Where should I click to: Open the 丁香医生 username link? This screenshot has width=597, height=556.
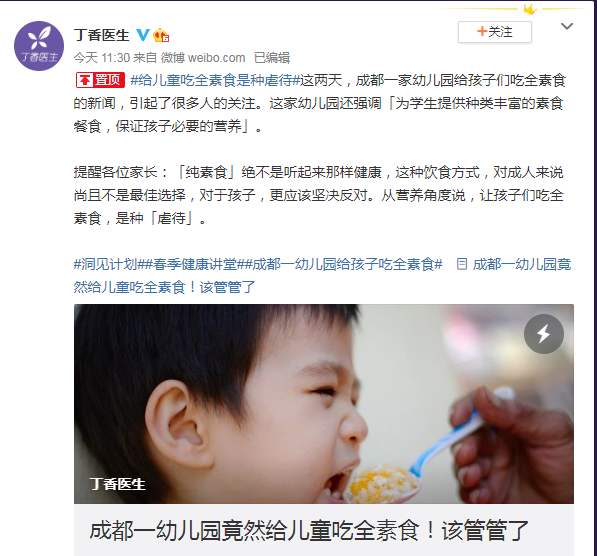[101, 35]
